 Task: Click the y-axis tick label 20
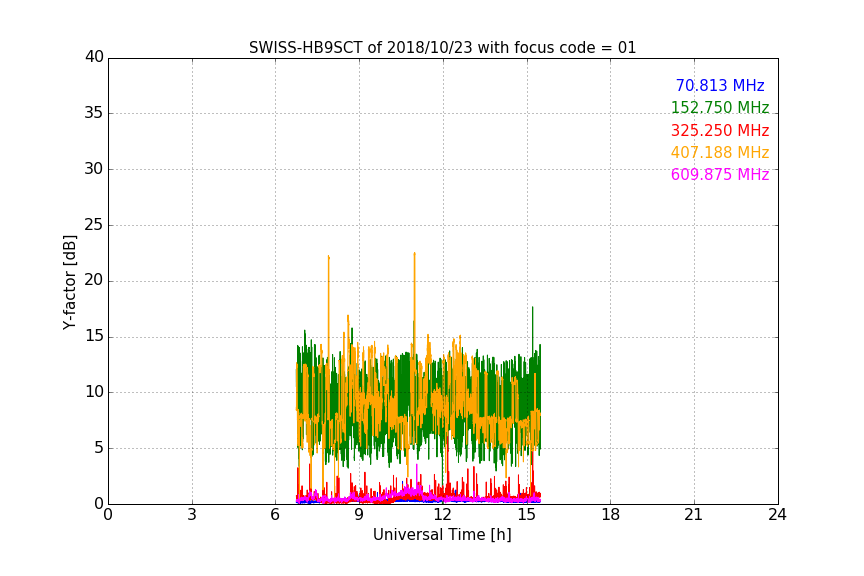pyautogui.click(x=94, y=280)
